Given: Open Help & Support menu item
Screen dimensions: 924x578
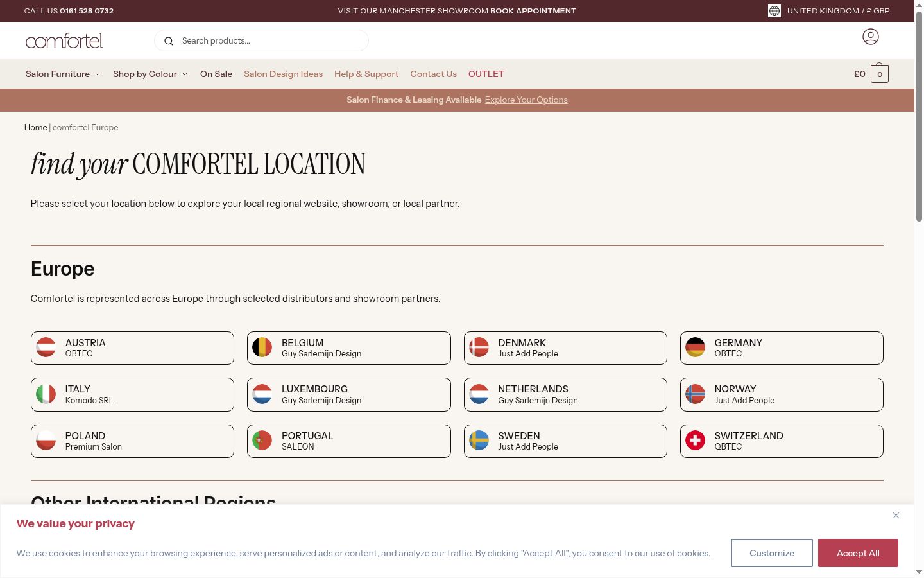Looking at the screenshot, I should (x=366, y=74).
